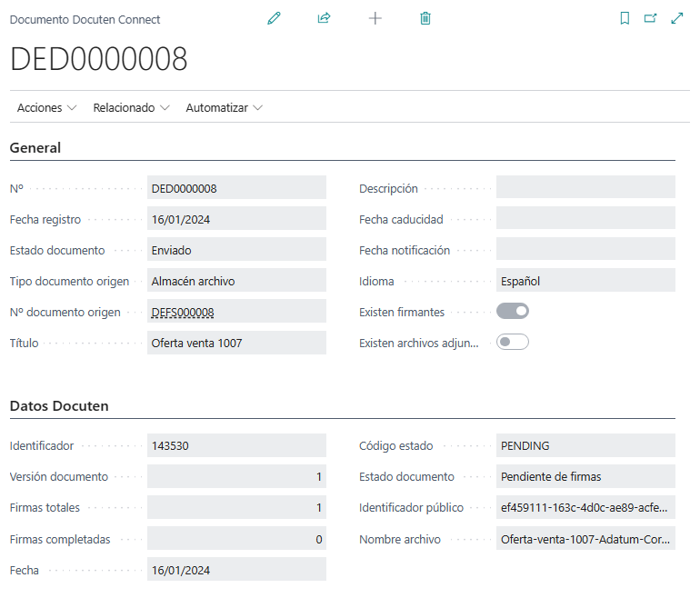
Task: Click the Título field Oferta venta 1007
Action: tap(235, 343)
